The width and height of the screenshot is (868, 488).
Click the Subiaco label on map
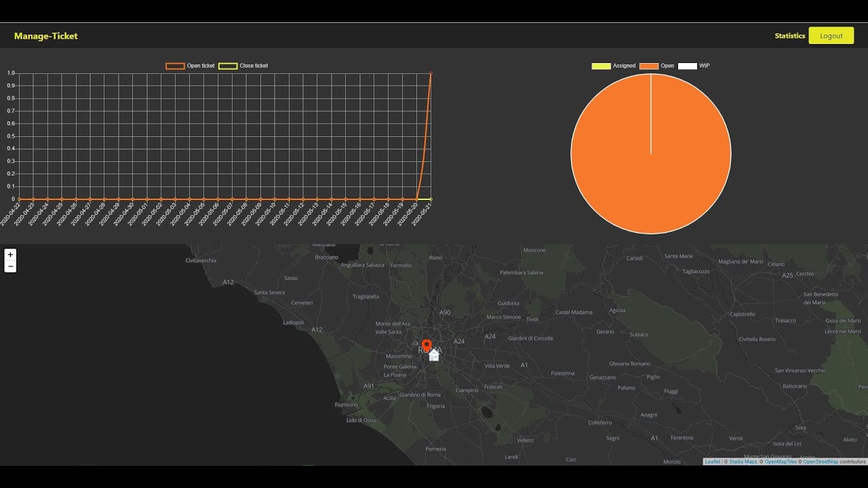coord(639,334)
